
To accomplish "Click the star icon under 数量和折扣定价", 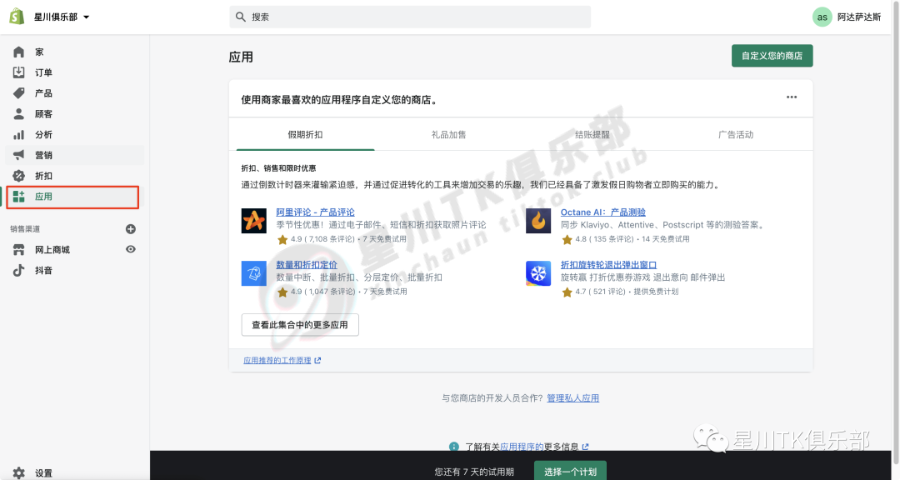I will tap(282, 292).
